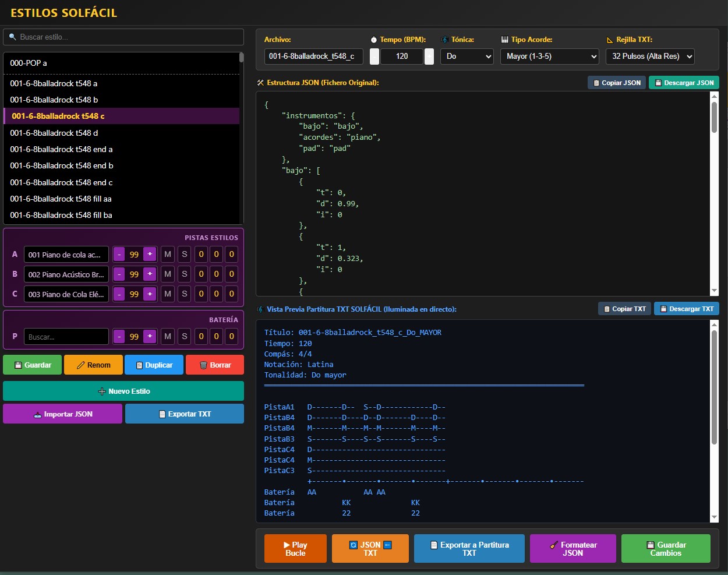Viewport: 728px width, 575px height.
Task: Decrease volume of track C with minus
Action: [119, 294]
